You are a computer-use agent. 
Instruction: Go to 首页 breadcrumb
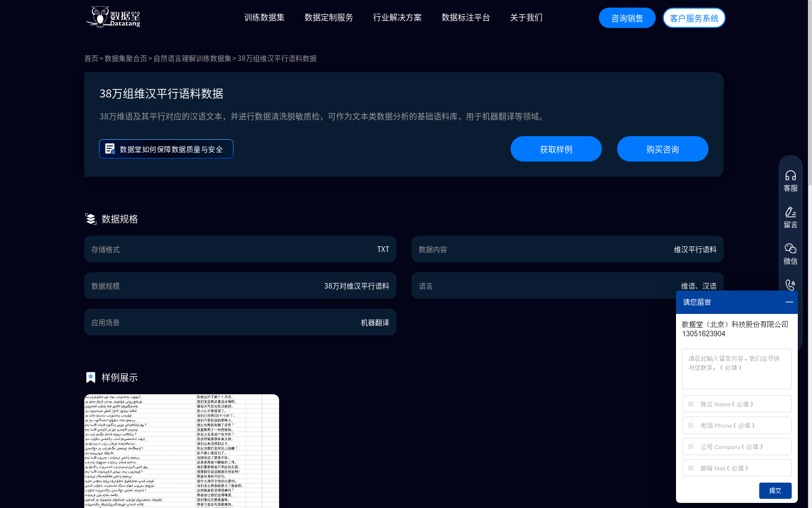coord(91,58)
